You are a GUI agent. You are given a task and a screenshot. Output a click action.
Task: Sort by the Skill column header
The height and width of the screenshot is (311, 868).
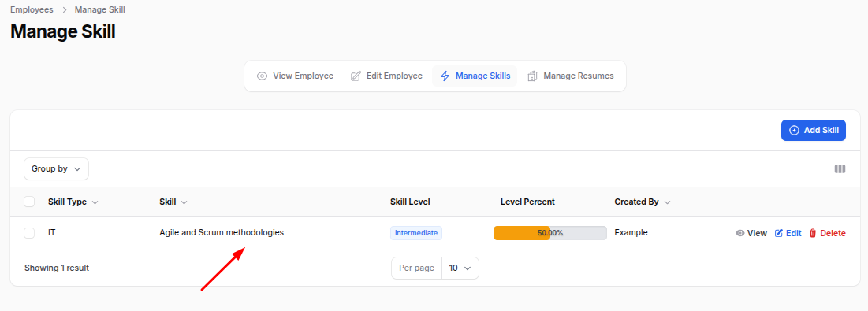click(173, 202)
